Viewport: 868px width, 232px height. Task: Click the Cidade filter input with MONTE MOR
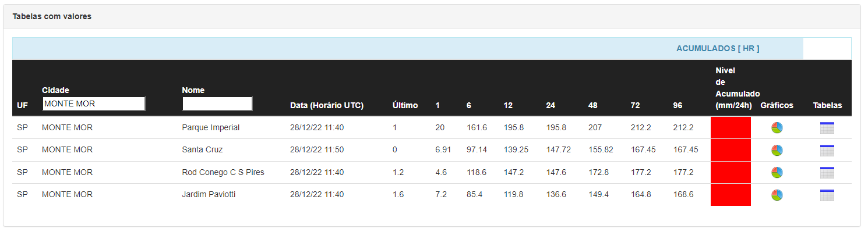[94, 103]
